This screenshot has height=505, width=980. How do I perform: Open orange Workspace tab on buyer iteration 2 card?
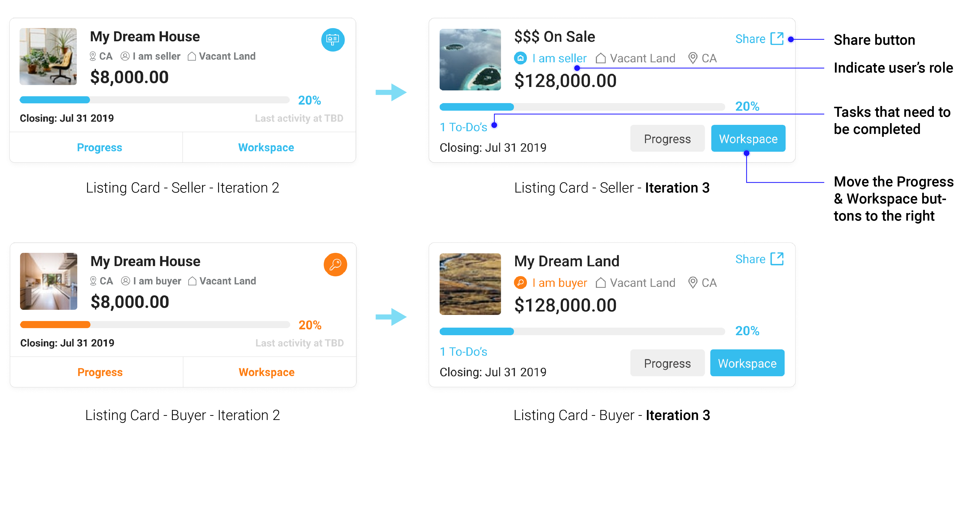[267, 372]
